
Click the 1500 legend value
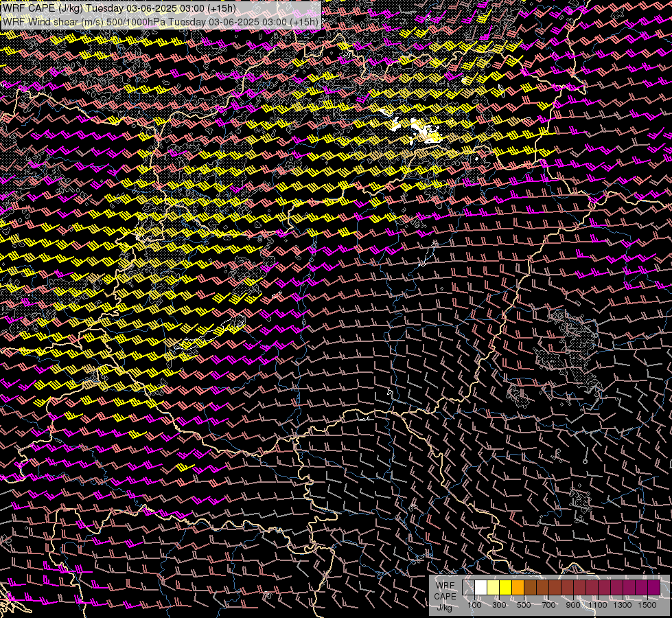click(647, 605)
